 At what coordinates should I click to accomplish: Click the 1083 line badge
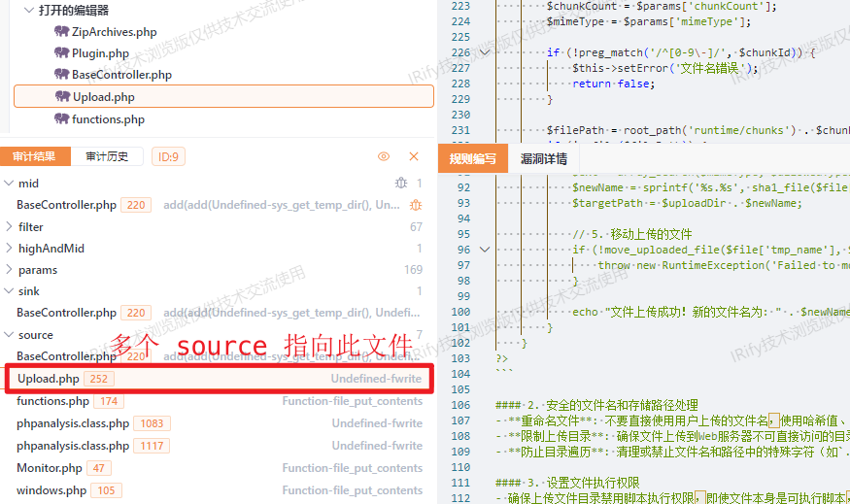[x=152, y=423]
